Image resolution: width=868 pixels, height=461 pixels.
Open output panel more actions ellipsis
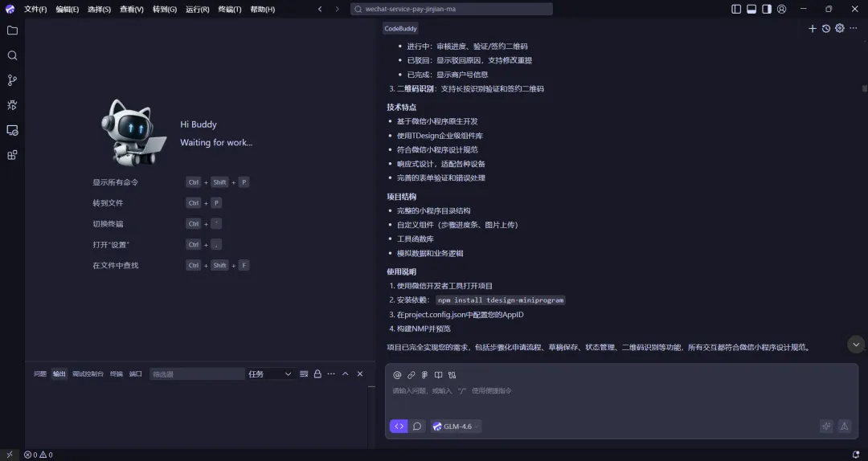click(331, 374)
